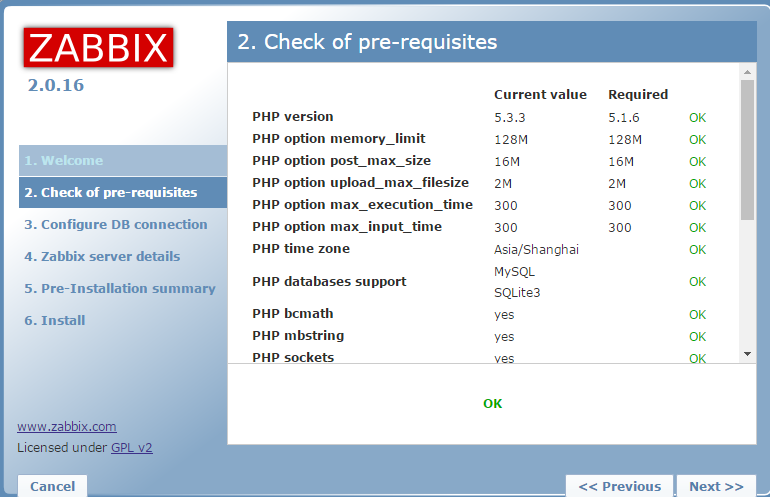Open the GPL v2 license link
Image resolution: width=770 pixels, height=497 pixels.
coord(132,448)
